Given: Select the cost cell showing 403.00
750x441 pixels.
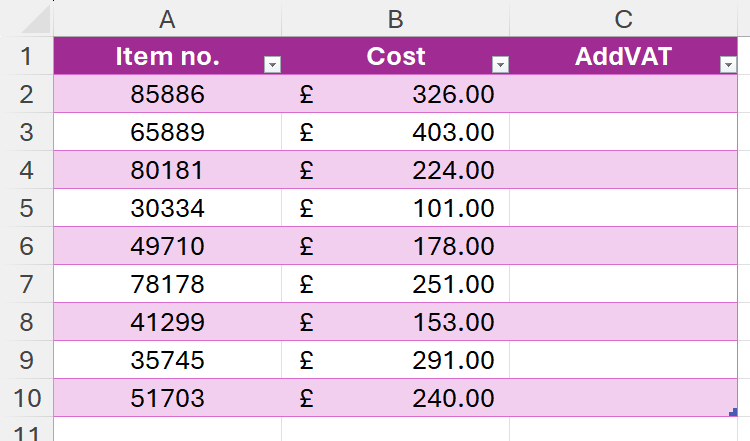Looking at the screenshot, I should tap(395, 133).
